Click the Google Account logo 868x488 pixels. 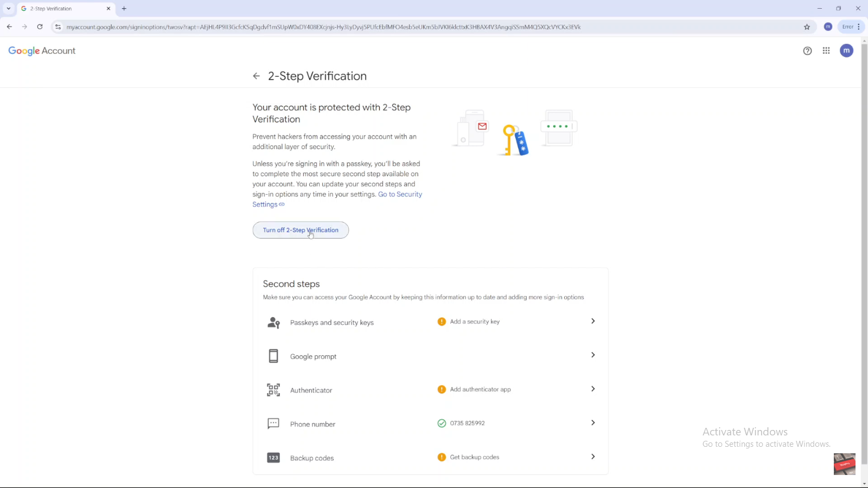coord(42,50)
